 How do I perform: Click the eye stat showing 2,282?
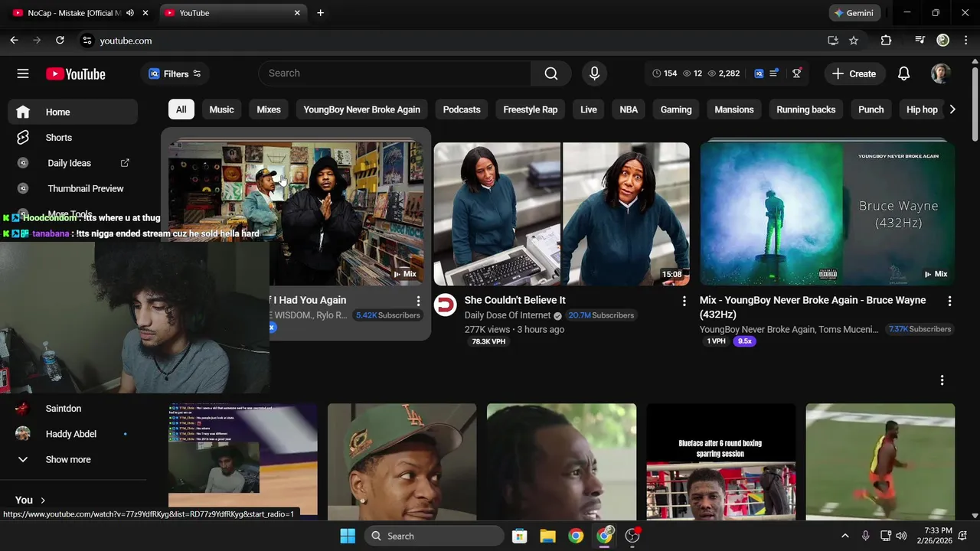click(x=724, y=73)
